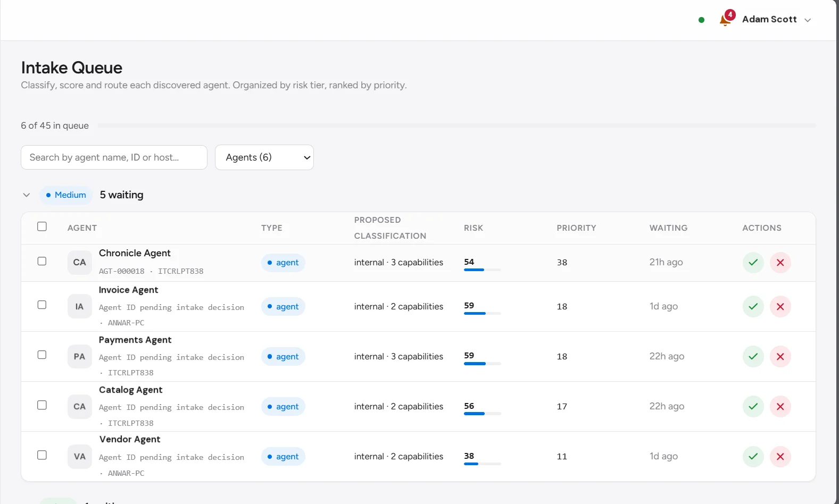Click Vendor Agent's agent type tag
Viewport: 839px width, 504px height.
click(x=283, y=457)
